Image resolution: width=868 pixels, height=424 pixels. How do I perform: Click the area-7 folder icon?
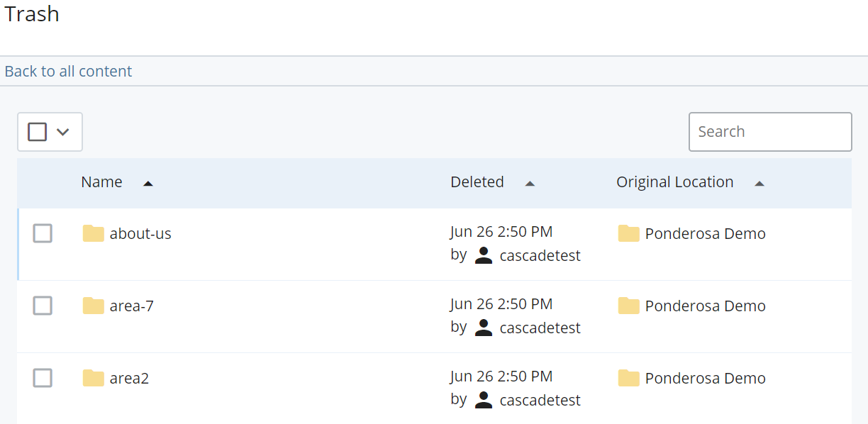point(93,306)
